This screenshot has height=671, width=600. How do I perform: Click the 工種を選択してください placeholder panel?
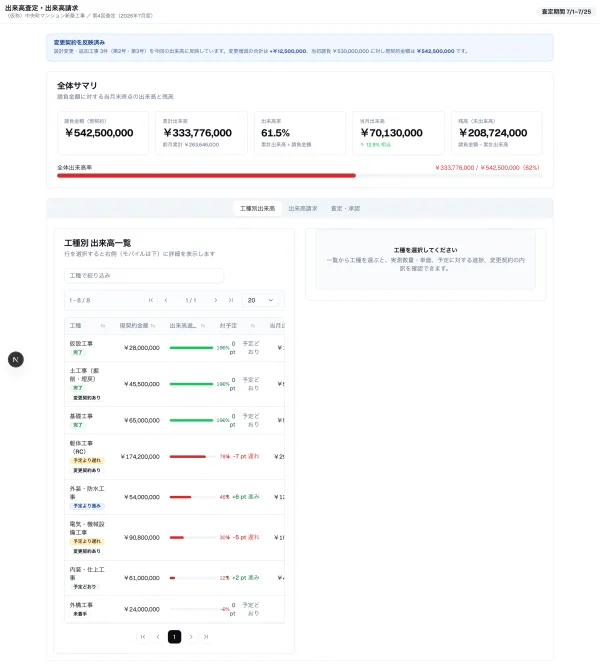pos(425,259)
